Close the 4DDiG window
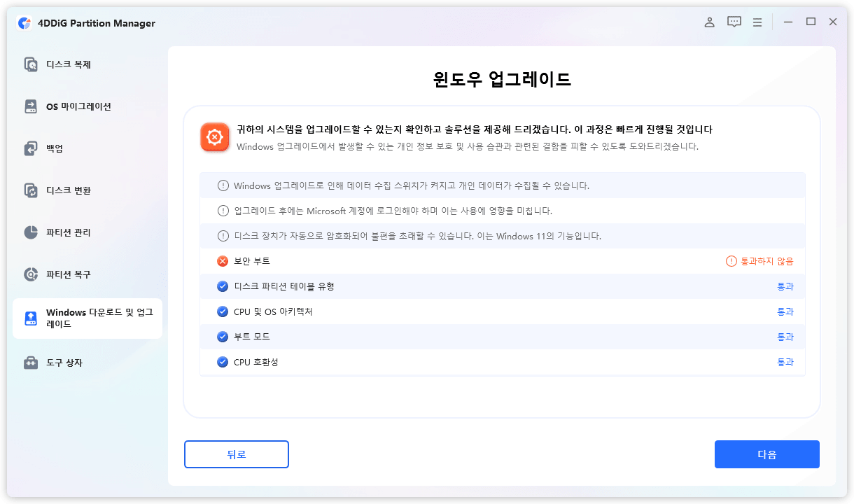This screenshot has width=854, height=504. point(833,22)
